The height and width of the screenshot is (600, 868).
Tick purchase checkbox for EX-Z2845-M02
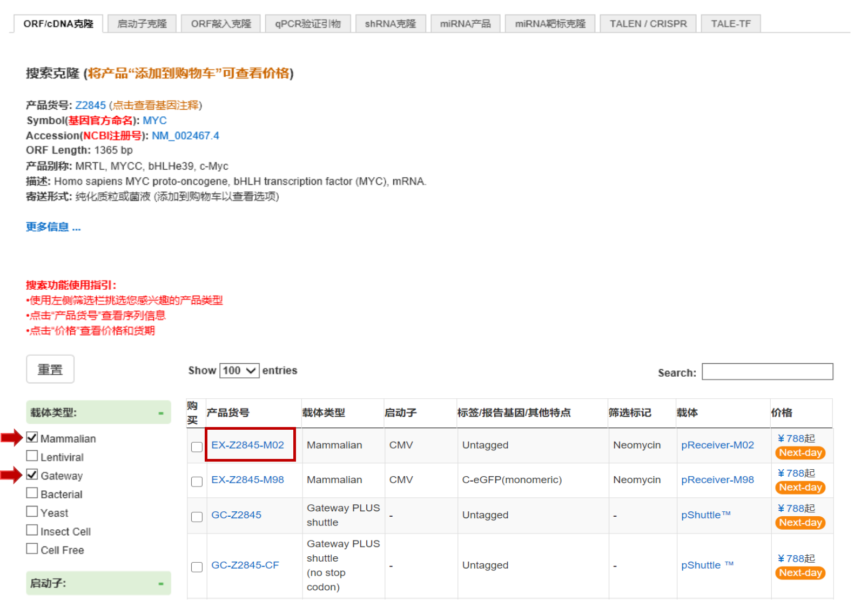pyautogui.click(x=197, y=447)
